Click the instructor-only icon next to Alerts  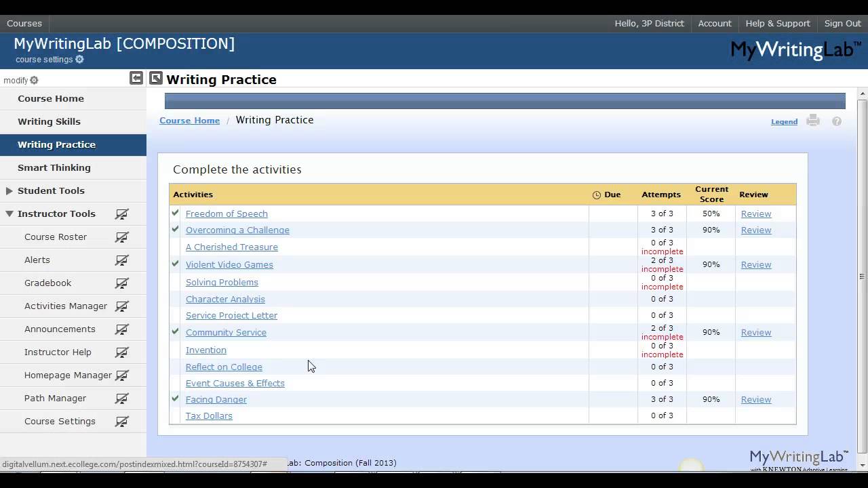122,260
